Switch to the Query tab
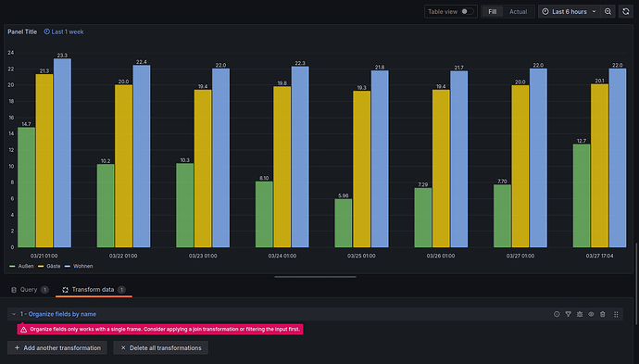The width and height of the screenshot is (639, 364). pyautogui.click(x=30, y=290)
